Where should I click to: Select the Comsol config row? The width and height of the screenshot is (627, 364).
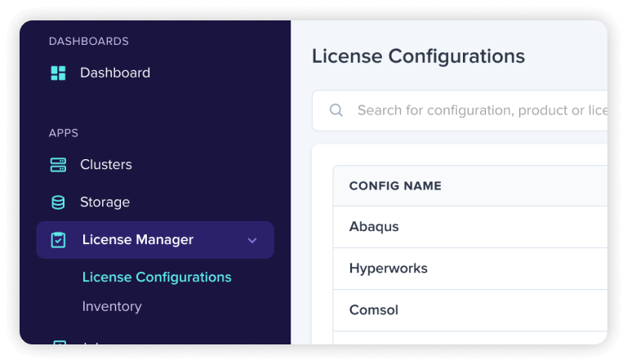[470, 310]
